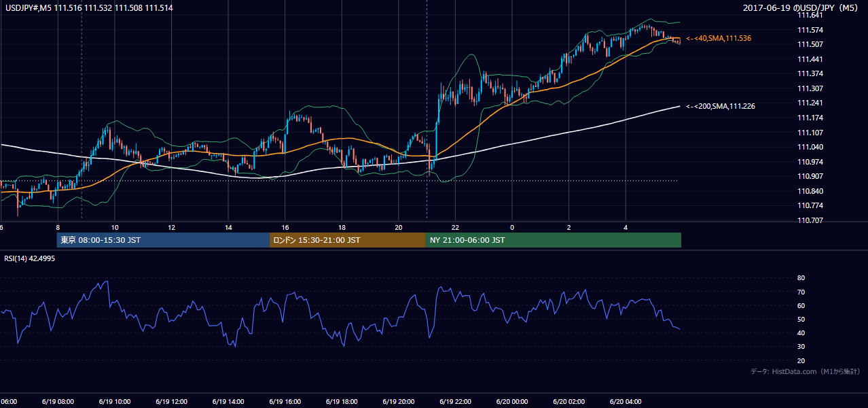Click price level 110.774 on axis
Screen dimensions: 868x408
click(x=810, y=205)
